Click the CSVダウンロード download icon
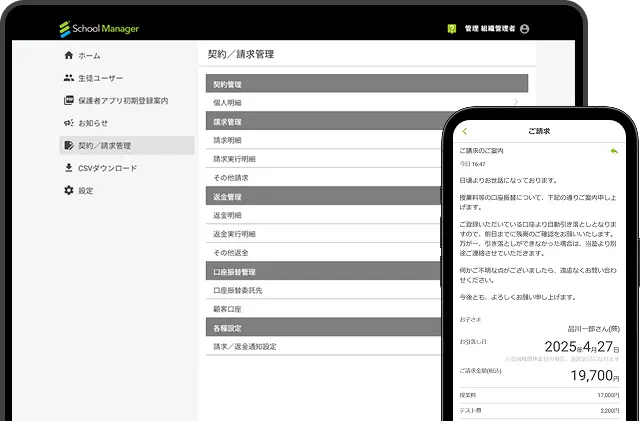The height and width of the screenshot is (421, 640). point(68,168)
